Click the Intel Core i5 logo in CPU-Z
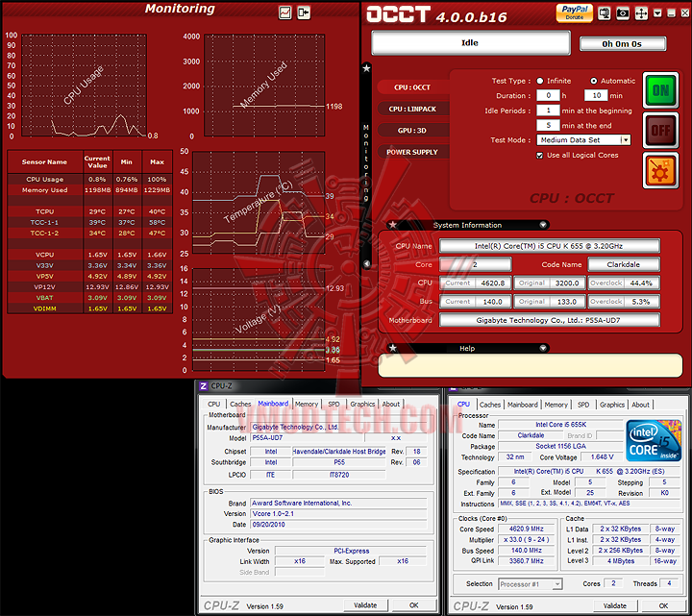The image size is (692, 616). 654,440
